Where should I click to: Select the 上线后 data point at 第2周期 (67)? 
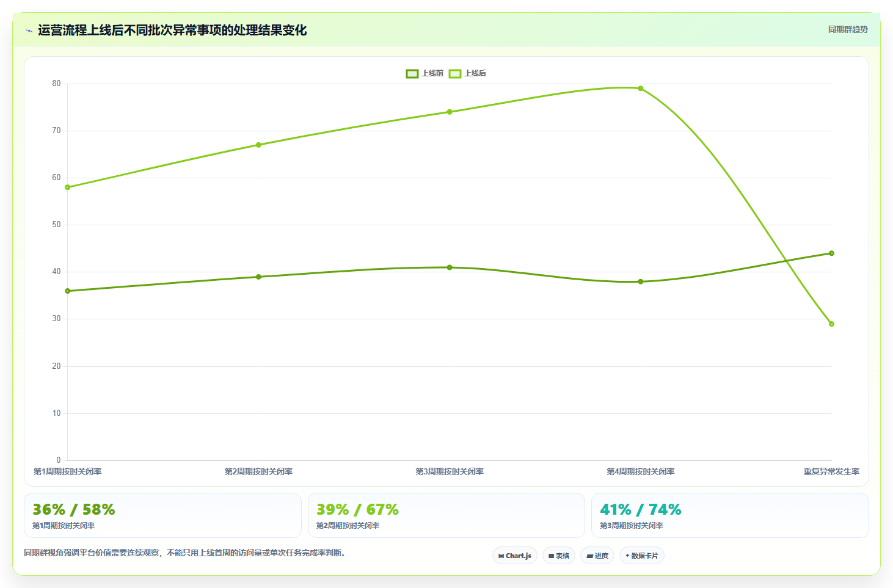[x=258, y=145]
